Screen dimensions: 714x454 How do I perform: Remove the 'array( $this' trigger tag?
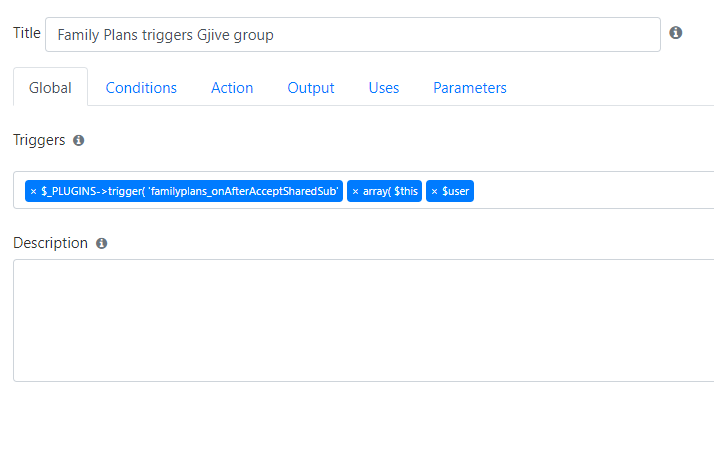[355, 191]
